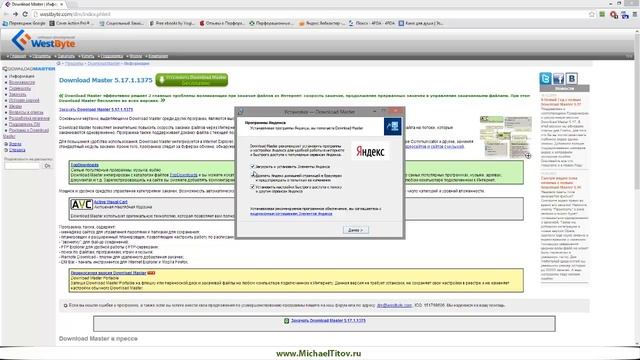Click the bottom download Download Master link
The height and width of the screenshot is (360, 640).
328,321
